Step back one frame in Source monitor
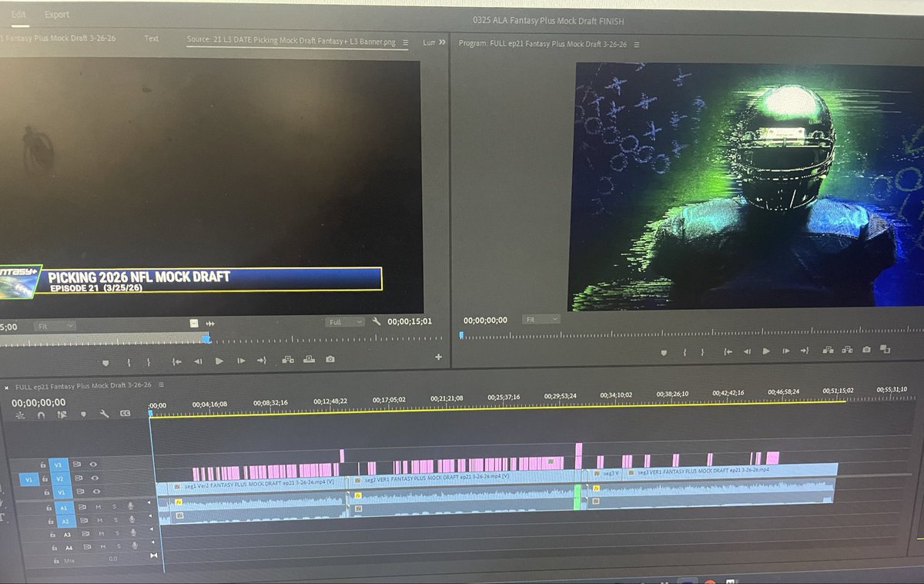 pyautogui.click(x=198, y=361)
